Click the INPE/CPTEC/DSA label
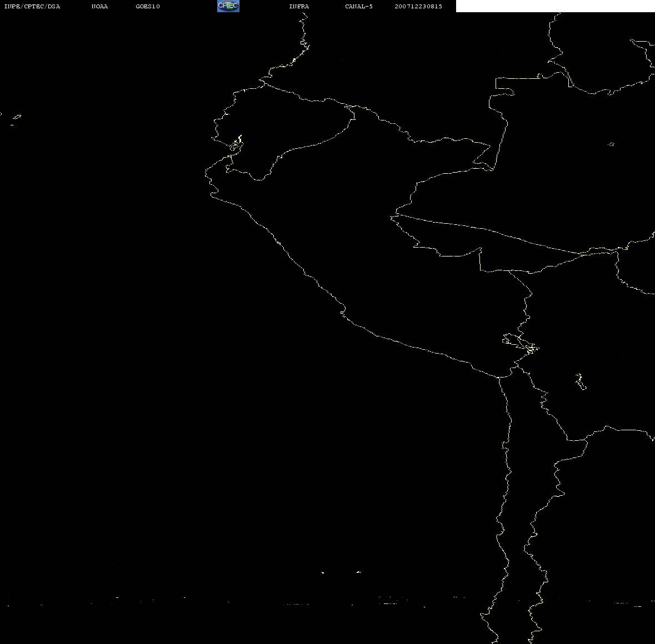 pyautogui.click(x=32, y=7)
